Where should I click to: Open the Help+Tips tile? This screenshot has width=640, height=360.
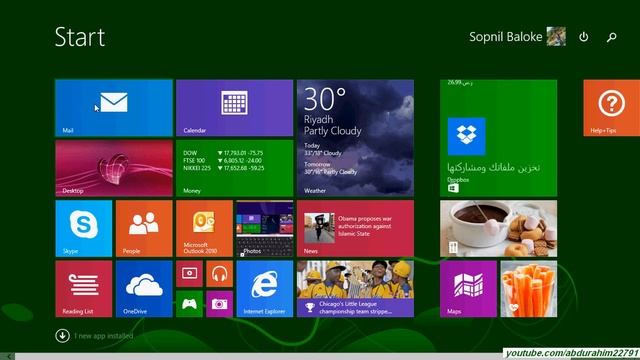[x=612, y=108]
